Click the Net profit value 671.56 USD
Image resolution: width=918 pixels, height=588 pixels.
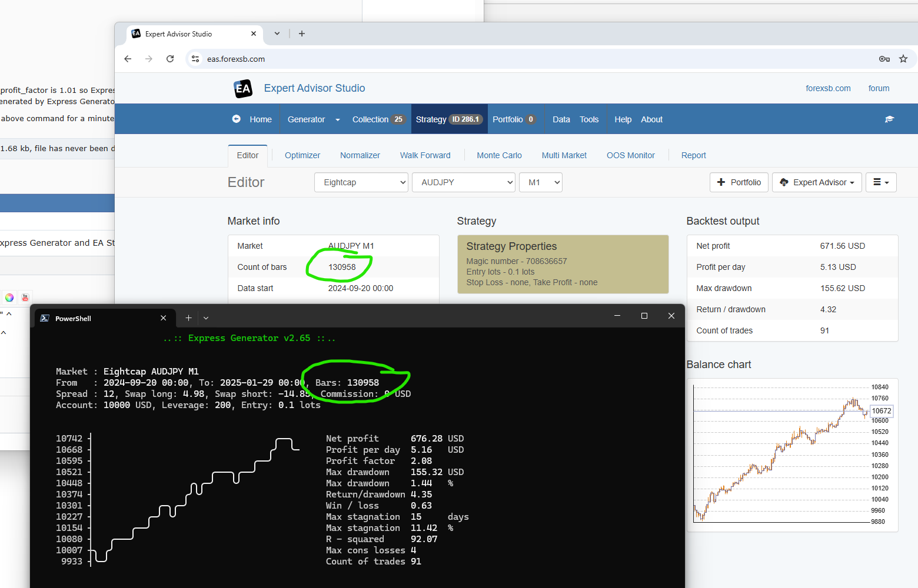coord(843,246)
